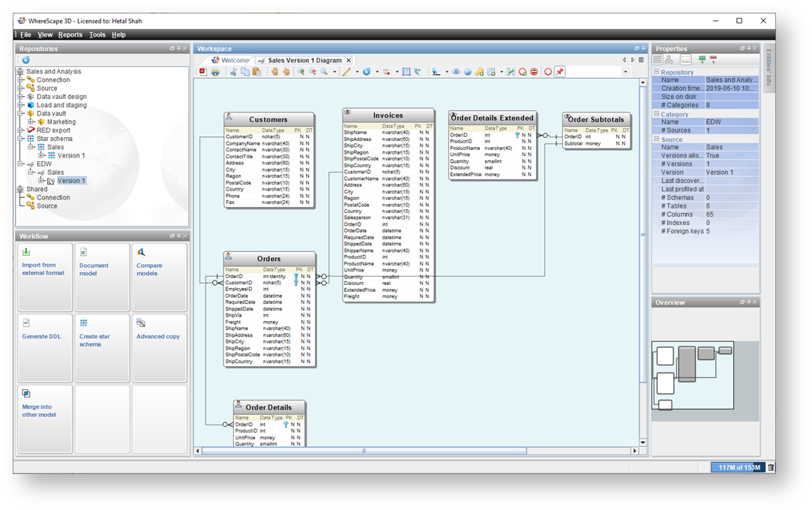Click the Entities' info side tab

(x=769, y=67)
